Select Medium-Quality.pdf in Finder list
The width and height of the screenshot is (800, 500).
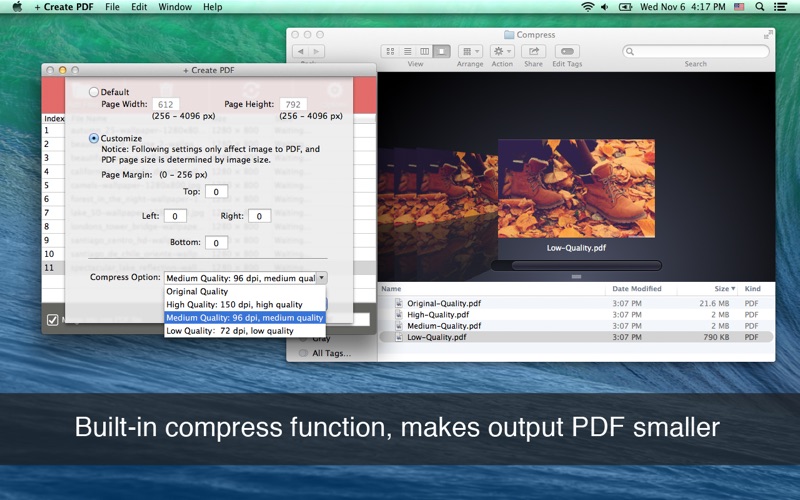pos(576,326)
